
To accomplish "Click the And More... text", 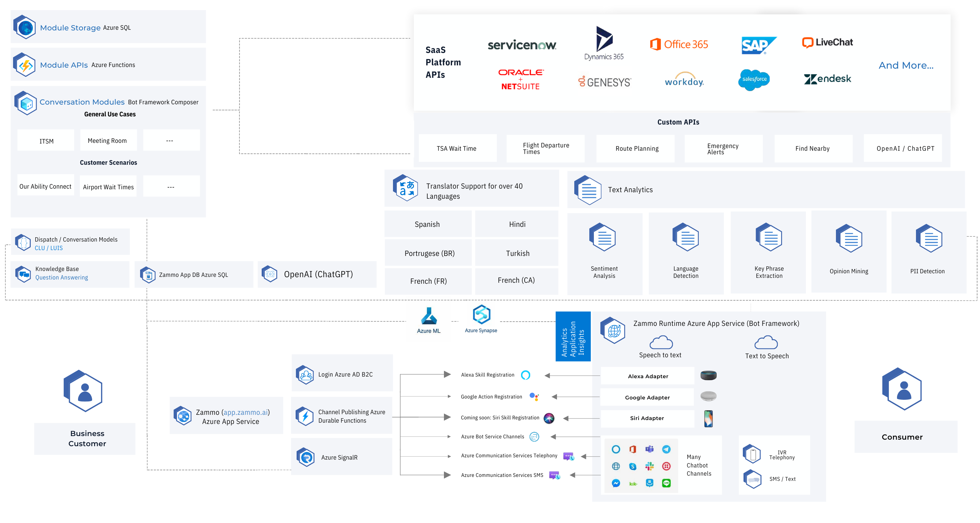I will point(906,65).
